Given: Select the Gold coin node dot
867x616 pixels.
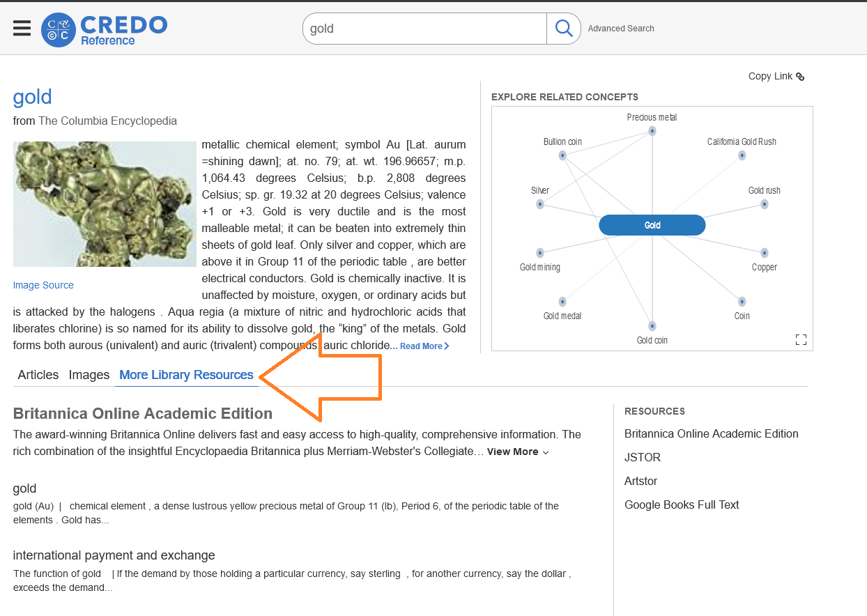Looking at the screenshot, I should pyautogui.click(x=652, y=326).
